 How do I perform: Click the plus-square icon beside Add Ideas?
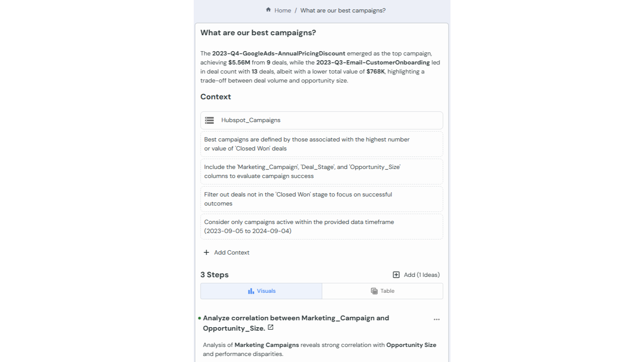tap(396, 275)
